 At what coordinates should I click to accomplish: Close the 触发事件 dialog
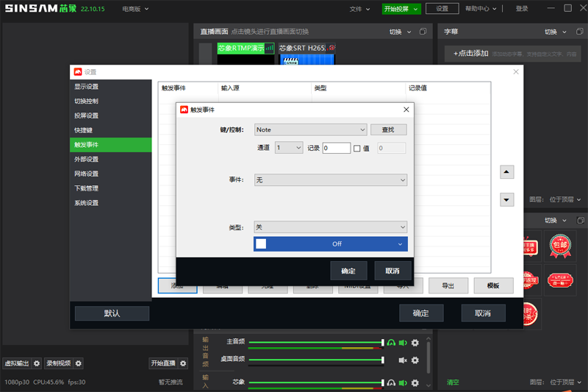pos(406,110)
